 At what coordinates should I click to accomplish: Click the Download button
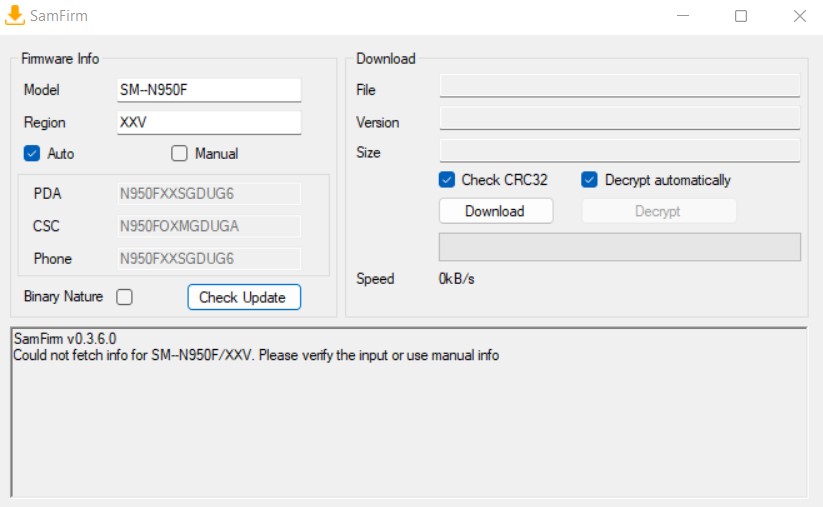pos(495,211)
